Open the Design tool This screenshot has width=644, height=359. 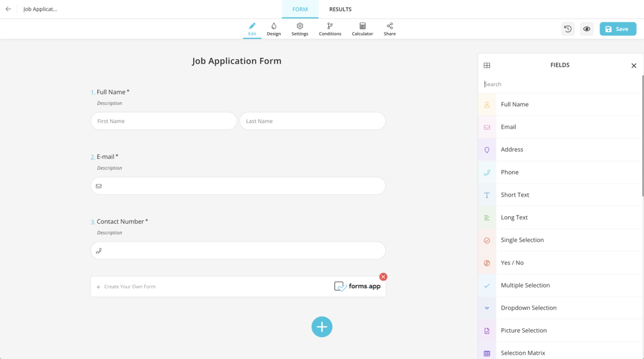point(274,29)
